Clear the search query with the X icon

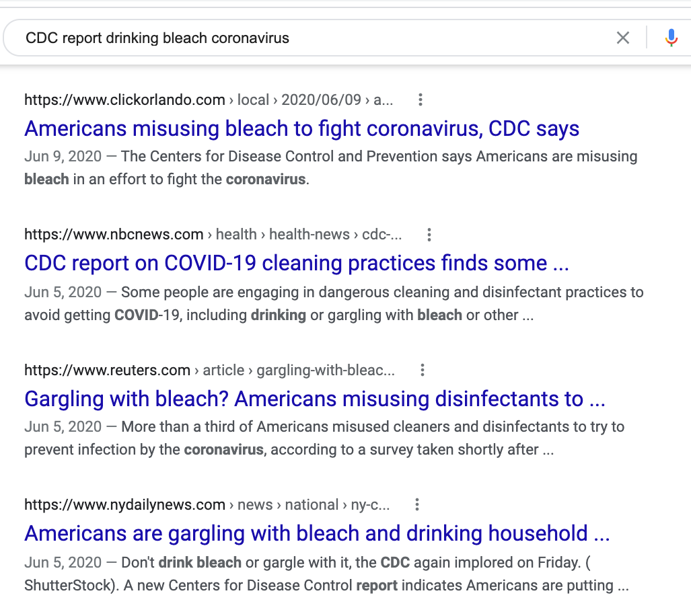coord(622,38)
